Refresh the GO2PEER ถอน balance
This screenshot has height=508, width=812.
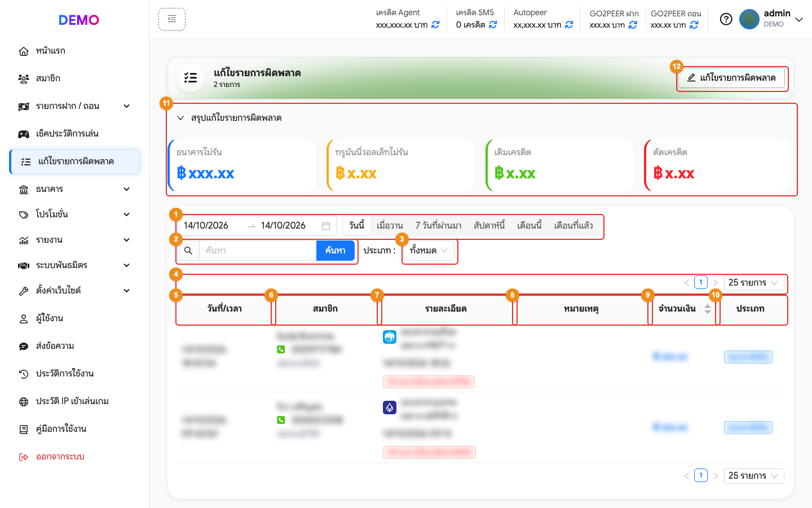pyautogui.click(x=694, y=25)
